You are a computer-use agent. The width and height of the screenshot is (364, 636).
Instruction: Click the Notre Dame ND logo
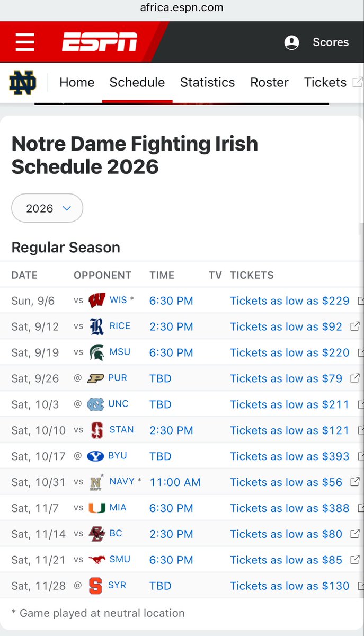coord(23,82)
